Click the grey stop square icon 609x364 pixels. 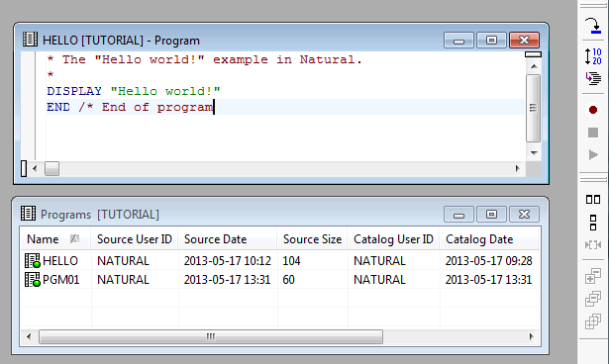coord(593,133)
